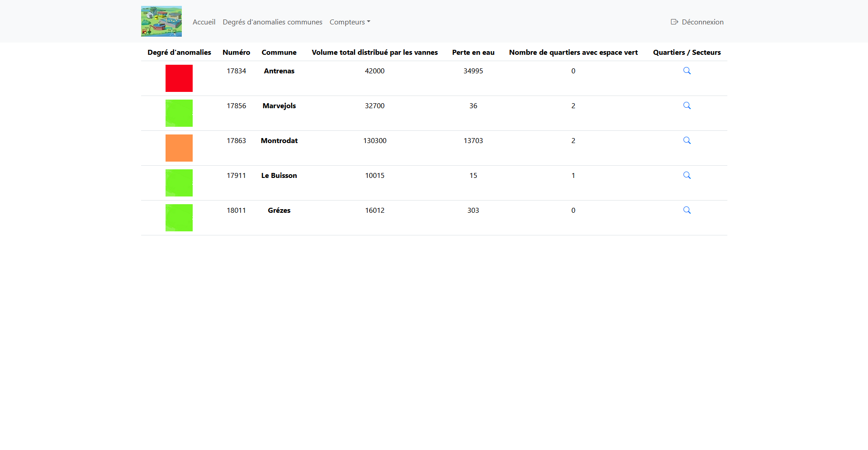Click the farm village logo image

pyautogui.click(x=161, y=21)
